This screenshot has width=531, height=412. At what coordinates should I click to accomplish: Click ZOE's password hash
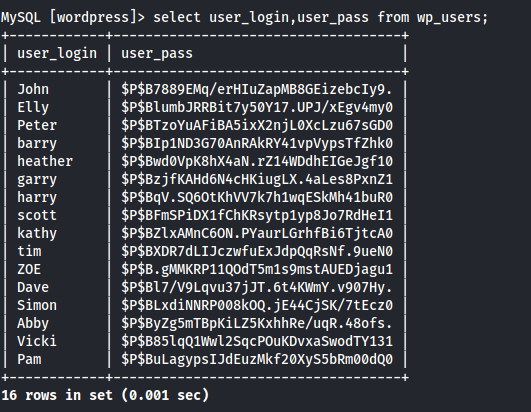pyautogui.click(x=257, y=269)
